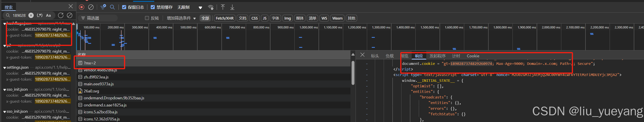Open the 无限制 throttling dropdown
Viewport: 644px width, 122px height.
190,7
